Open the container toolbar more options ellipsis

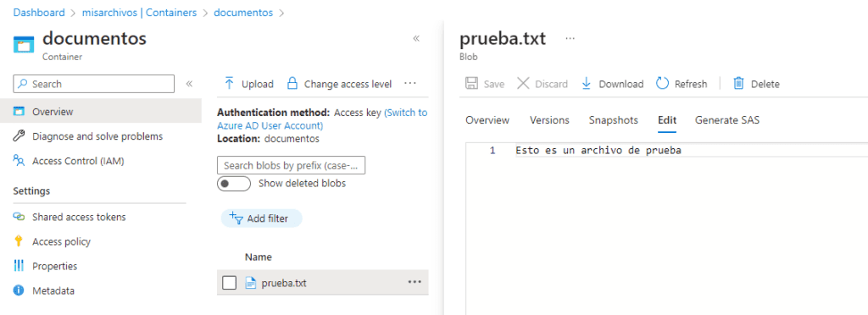pos(409,84)
